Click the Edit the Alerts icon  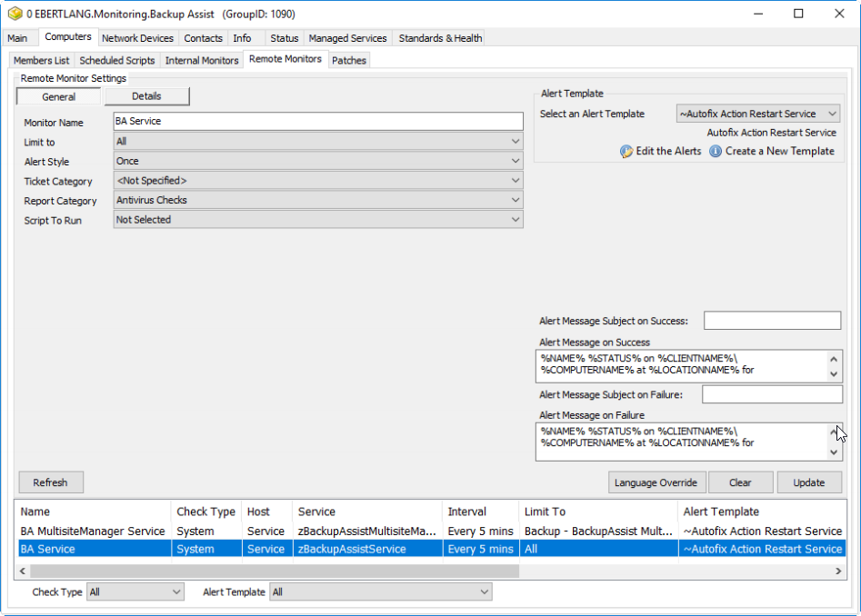(626, 152)
